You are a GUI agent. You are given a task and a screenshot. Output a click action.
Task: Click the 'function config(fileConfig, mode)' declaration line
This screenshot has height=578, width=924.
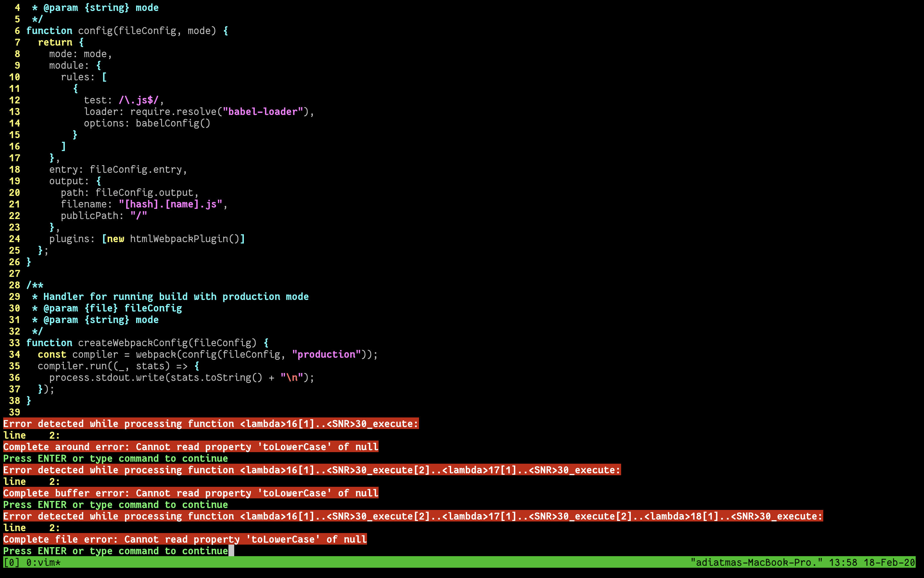(x=127, y=31)
